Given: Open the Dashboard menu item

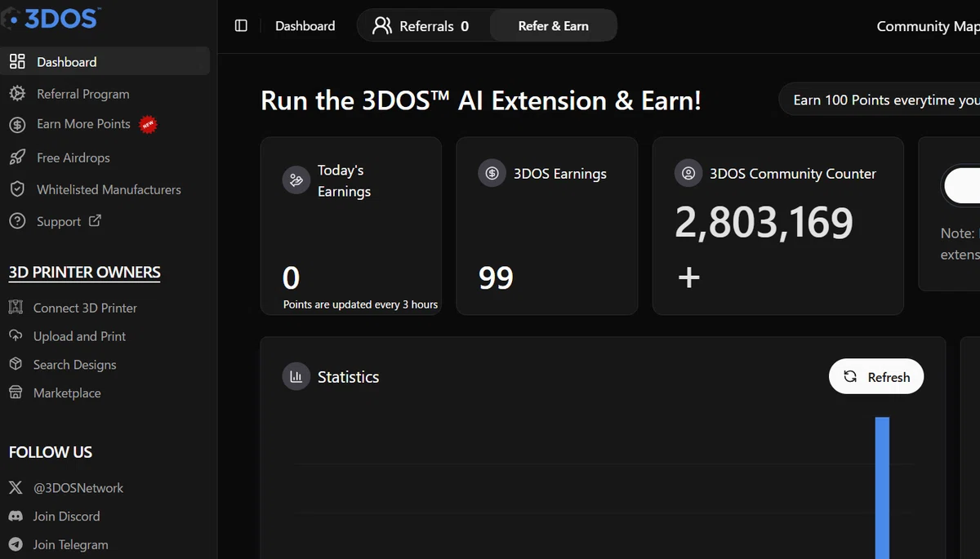Looking at the screenshot, I should (x=105, y=61).
